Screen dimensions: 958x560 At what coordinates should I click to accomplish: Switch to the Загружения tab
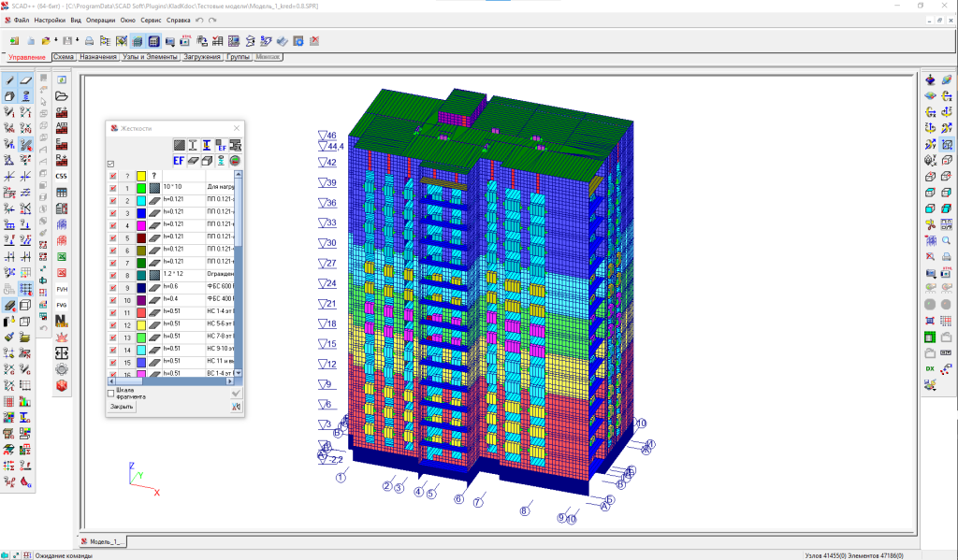202,57
